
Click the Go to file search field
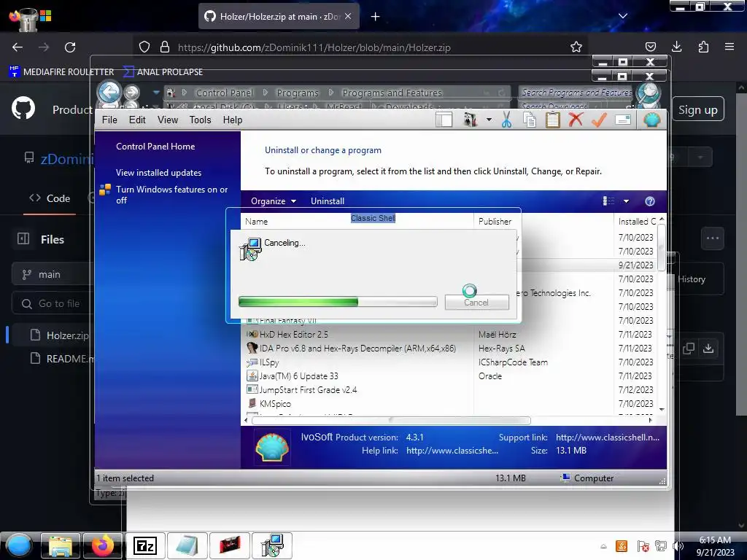[x=53, y=303]
